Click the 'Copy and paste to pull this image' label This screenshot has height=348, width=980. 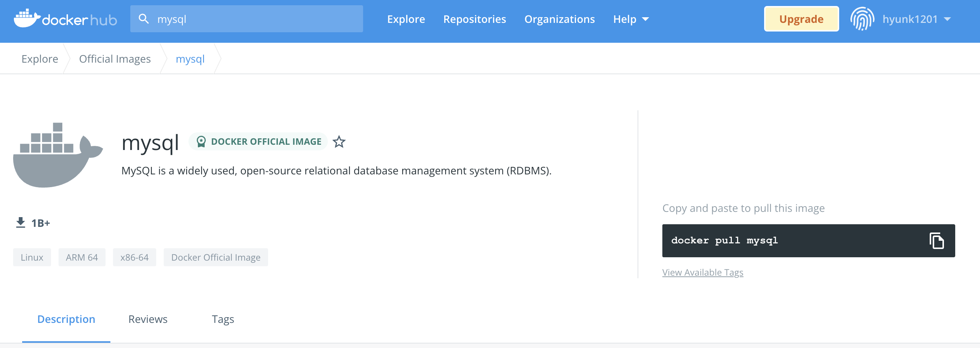(743, 208)
